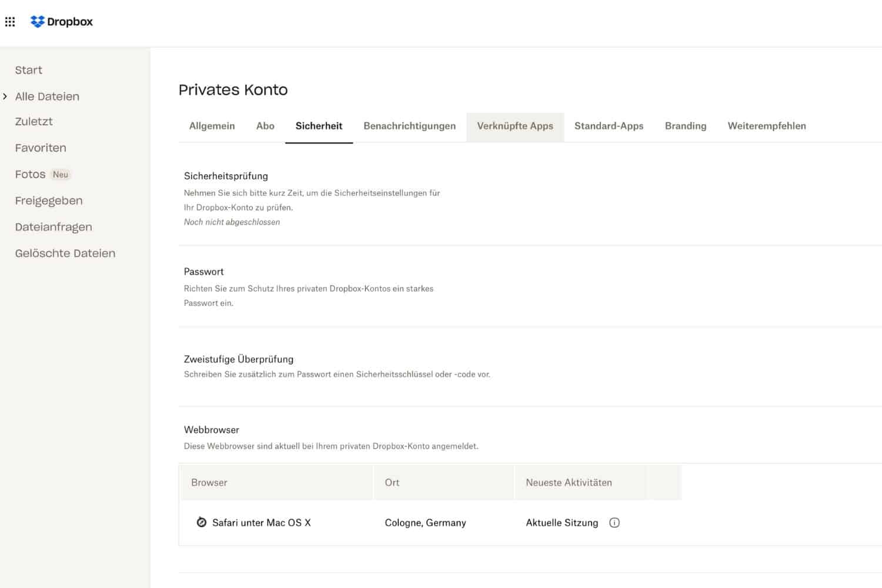Go to Start in sidebar
This screenshot has width=882, height=588.
point(29,70)
